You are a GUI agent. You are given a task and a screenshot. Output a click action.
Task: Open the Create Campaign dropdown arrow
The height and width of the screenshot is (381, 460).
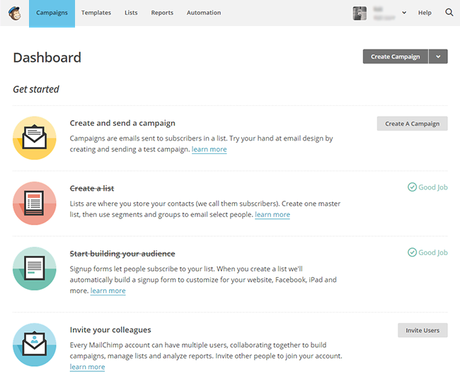438,57
